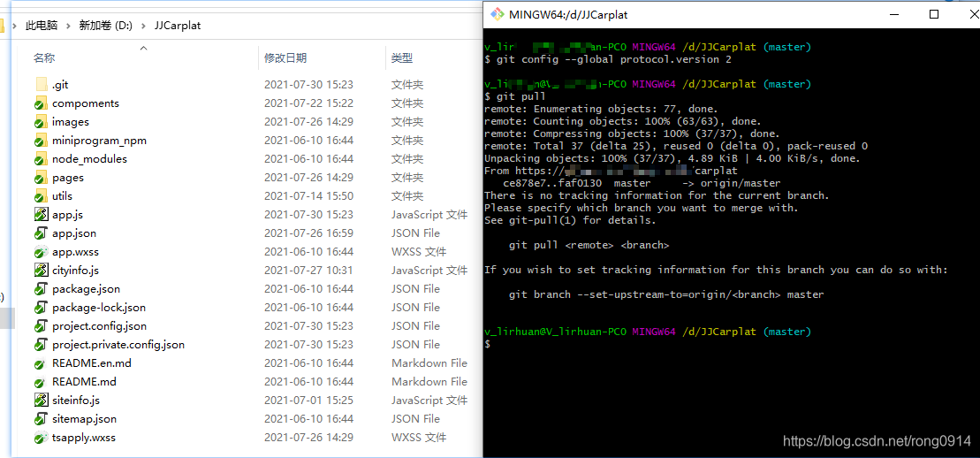
Task: Select the .git folder icon
Action: click(42, 85)
